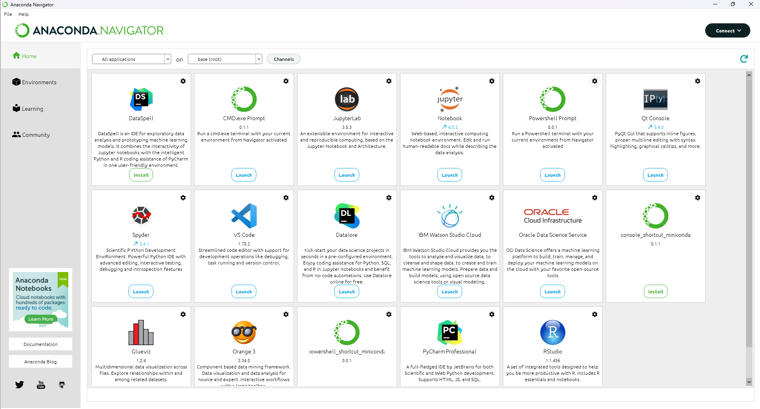The width and height of the screenshot is (760, 409).
Task: Click the Channels button
Action: coord(284,59)
